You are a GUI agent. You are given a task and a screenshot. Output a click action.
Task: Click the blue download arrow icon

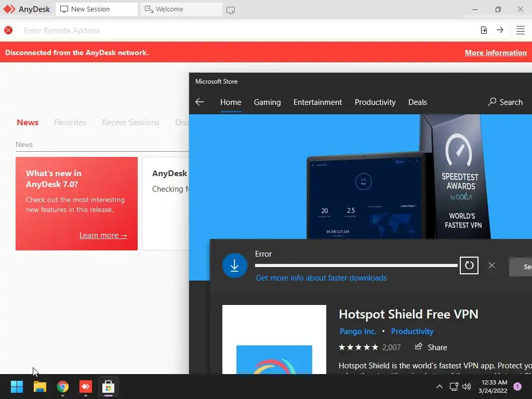click(234, 265)
